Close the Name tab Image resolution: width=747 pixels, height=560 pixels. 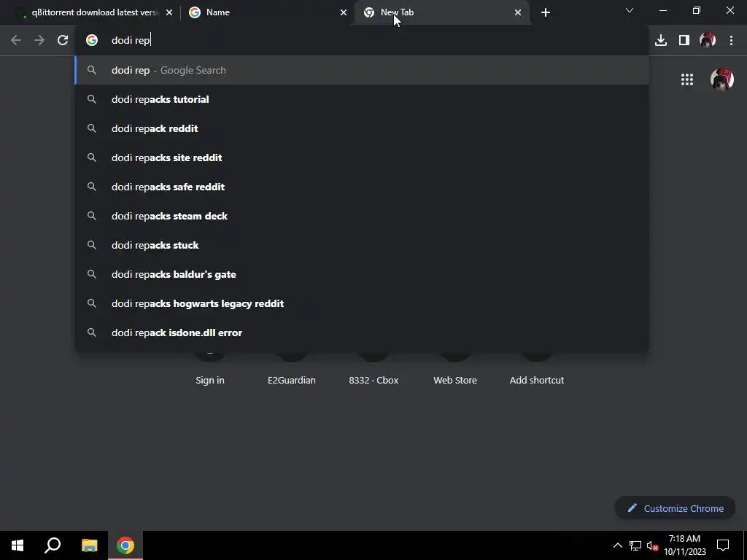pos(344,12)
